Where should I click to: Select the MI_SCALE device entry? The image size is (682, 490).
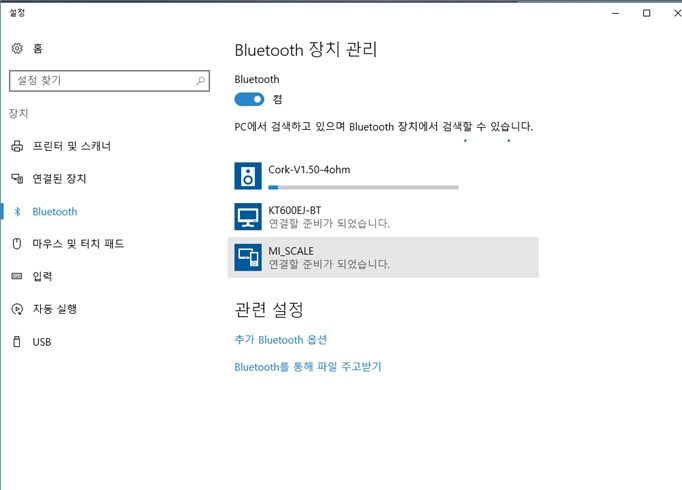pos(383,257)
